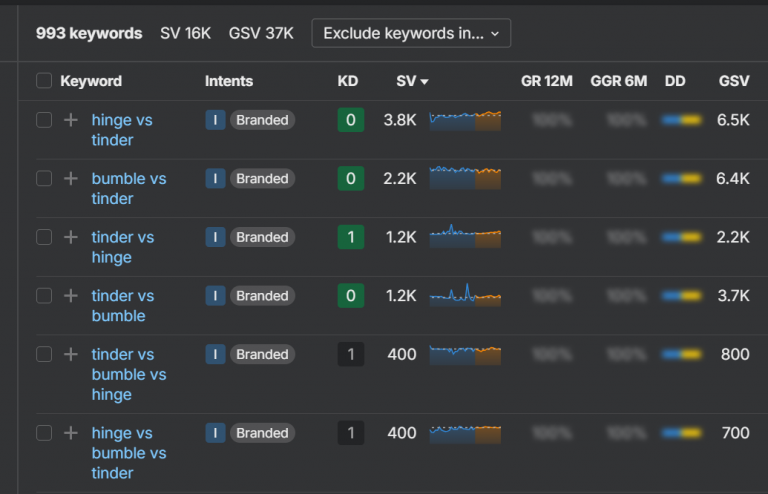Toggle the select-all checkbox in the Keyword header
768x494 pixels.
click(x=44, y=81)
